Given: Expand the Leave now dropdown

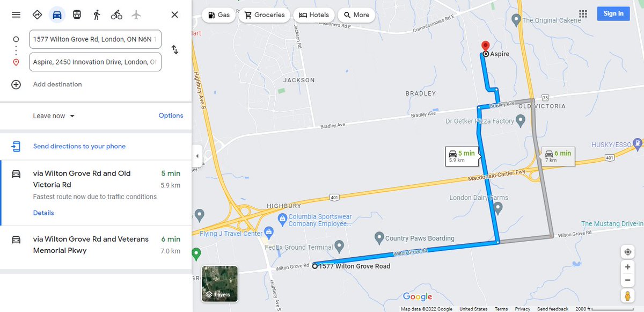Looking at the screenshot, I should (54, 116).
